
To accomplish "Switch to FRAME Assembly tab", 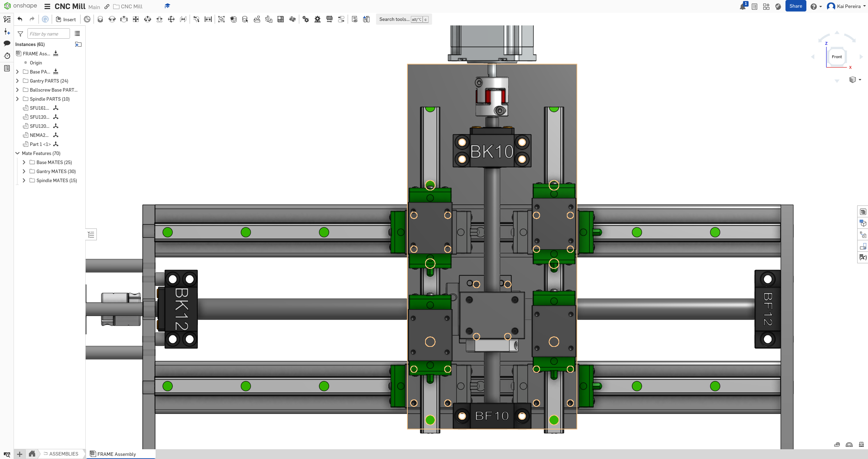I will pyautogui.click(x=116, y=454).
